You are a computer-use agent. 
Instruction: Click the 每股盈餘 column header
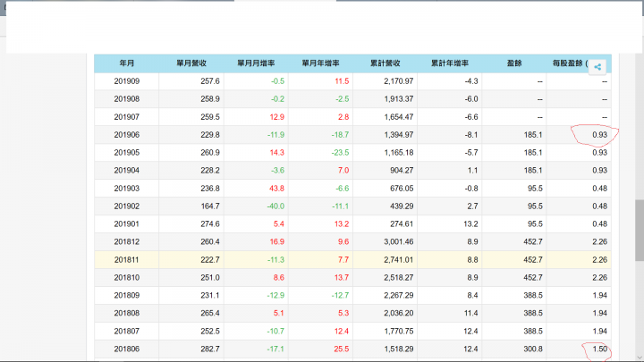(x=570, y=63)
